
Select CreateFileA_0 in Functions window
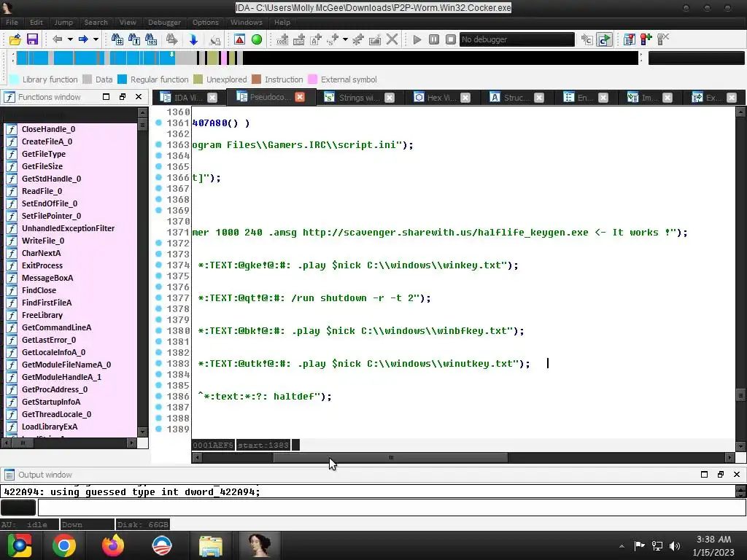tap(71, 141)
